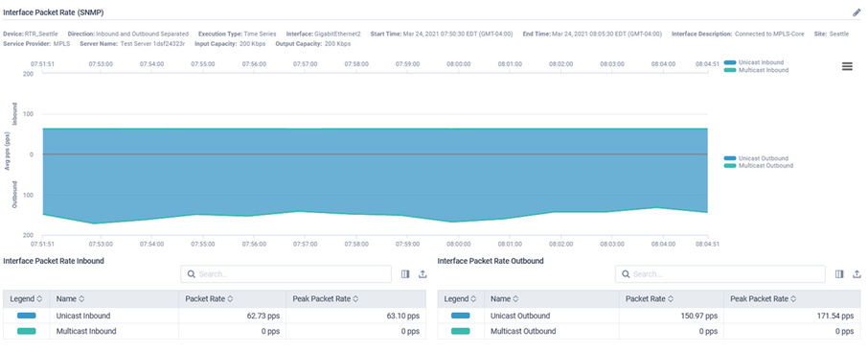This screenshot has width=868, height=353.
Task: Open column chooser for Inbound table
Action: pos(405,273)
